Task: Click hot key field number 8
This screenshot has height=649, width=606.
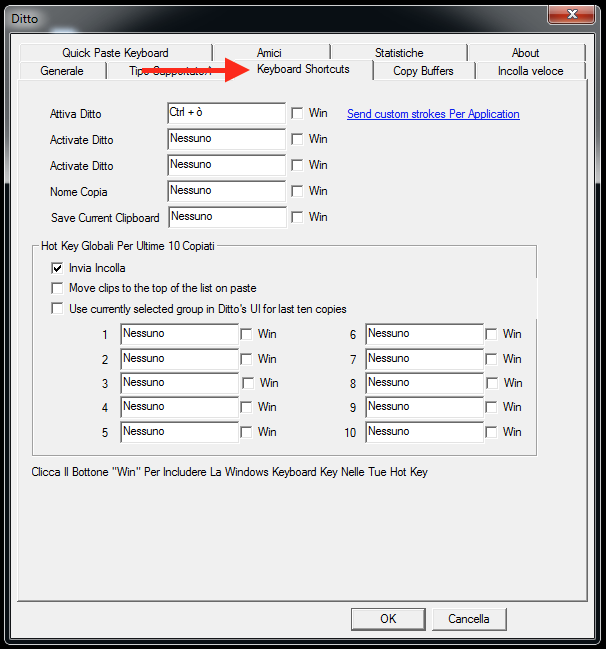Action: 424,383
